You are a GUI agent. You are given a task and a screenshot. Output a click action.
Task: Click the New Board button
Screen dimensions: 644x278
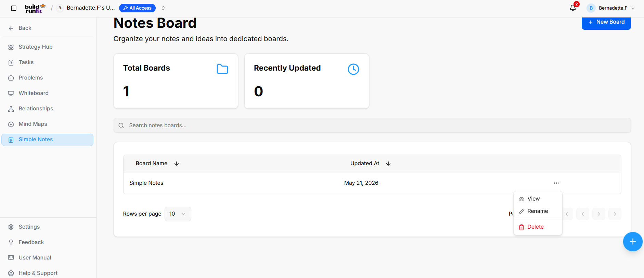click(606, 22)
